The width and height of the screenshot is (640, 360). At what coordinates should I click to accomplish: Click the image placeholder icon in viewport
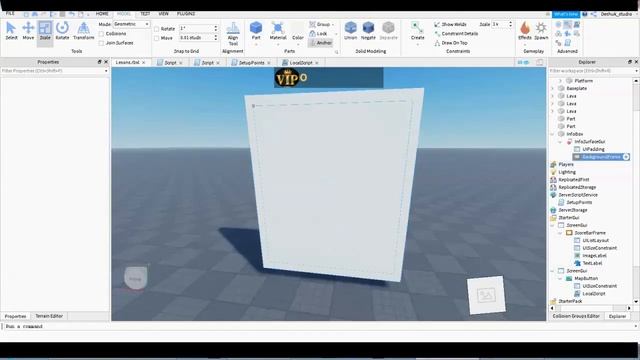point(486,295)
